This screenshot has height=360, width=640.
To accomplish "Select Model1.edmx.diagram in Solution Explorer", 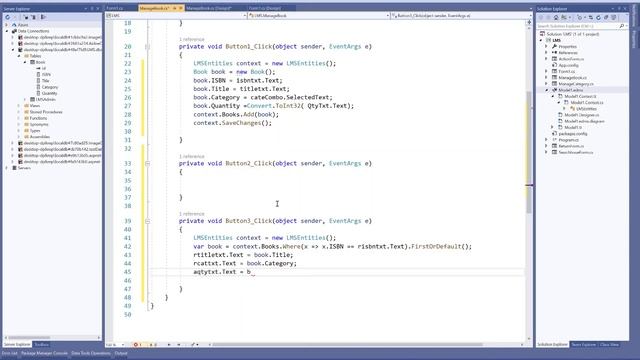I will pos(584,121).
